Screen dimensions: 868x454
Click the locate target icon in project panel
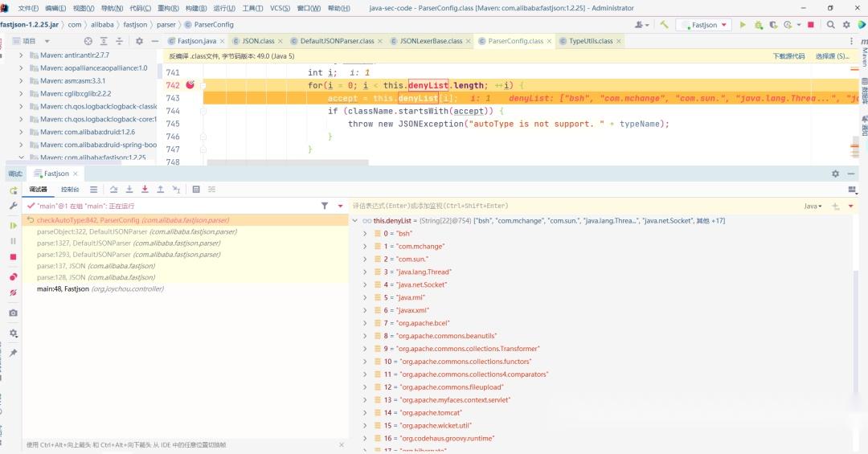88,41
